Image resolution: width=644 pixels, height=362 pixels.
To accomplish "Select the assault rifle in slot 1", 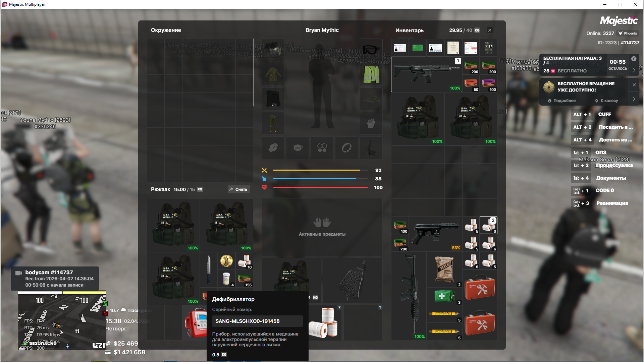I will click(426, 74).
